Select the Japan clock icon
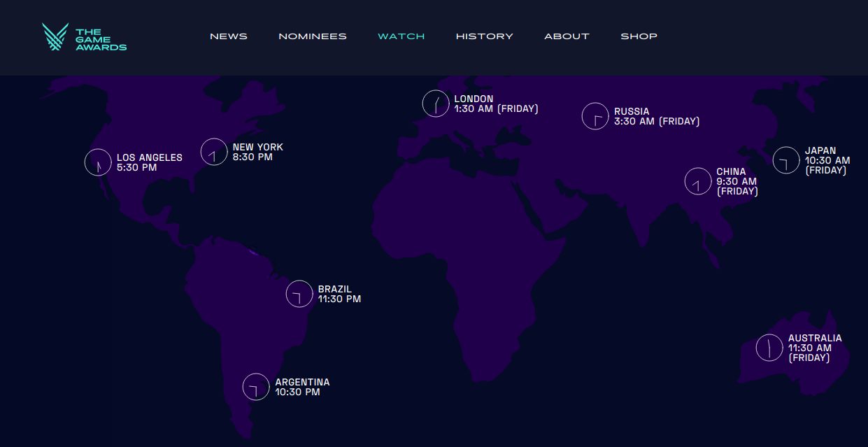868x447 pixels. coord(786,160)
